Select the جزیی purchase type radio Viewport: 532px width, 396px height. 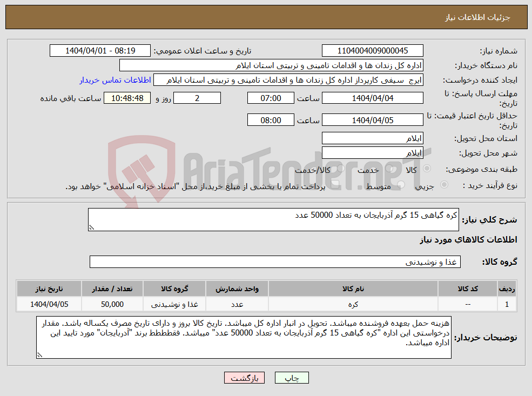(x=444, y=185)
